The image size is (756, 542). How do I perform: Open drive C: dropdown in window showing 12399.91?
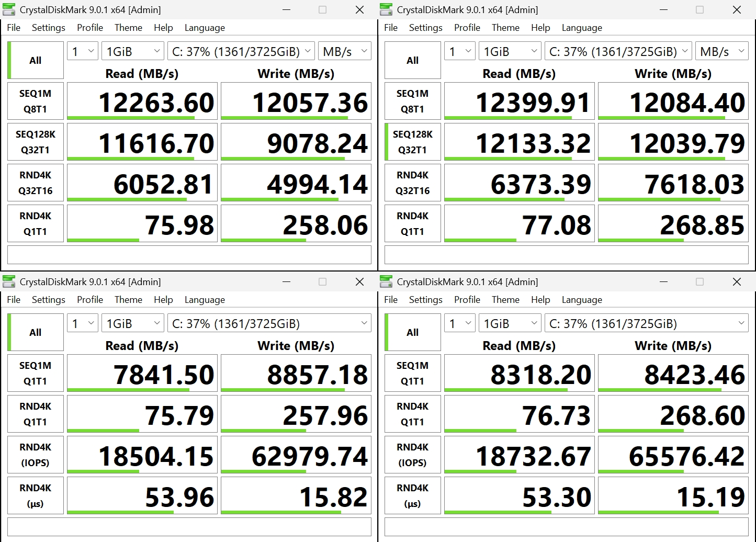coord(618,51)
